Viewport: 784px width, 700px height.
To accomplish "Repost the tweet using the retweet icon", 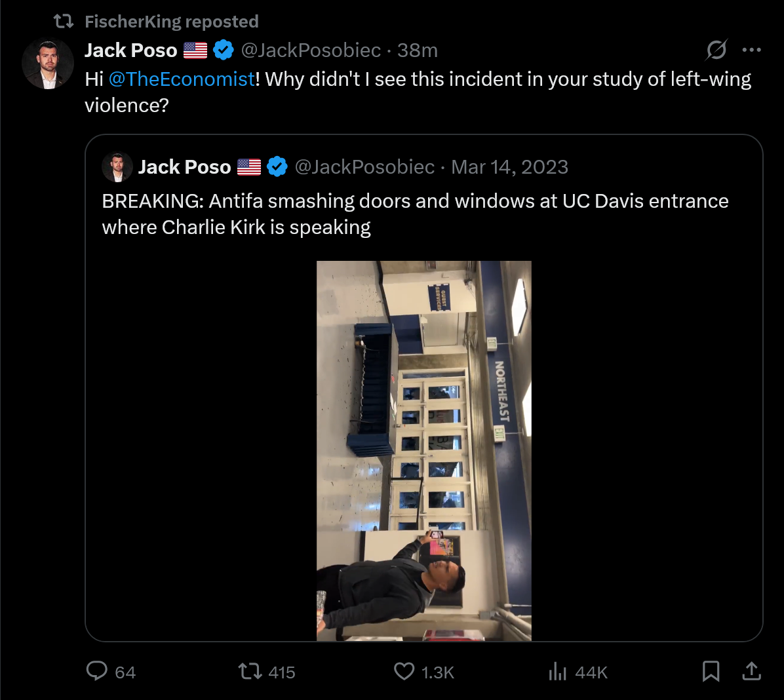I will point(250,671).
